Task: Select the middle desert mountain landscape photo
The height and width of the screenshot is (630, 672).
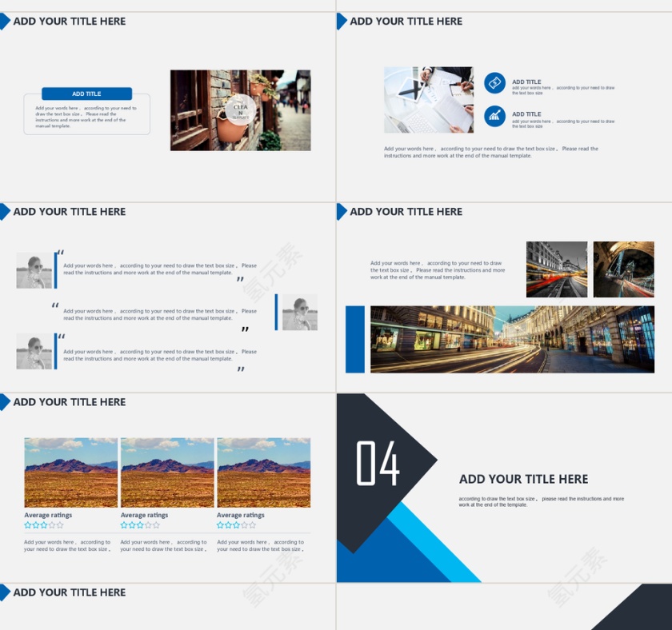Action: pos(167,472)
